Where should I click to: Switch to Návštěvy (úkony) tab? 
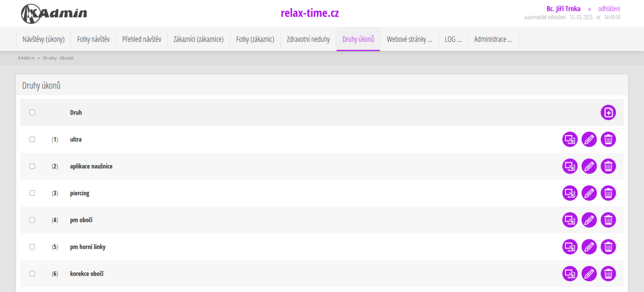[43, 40]
